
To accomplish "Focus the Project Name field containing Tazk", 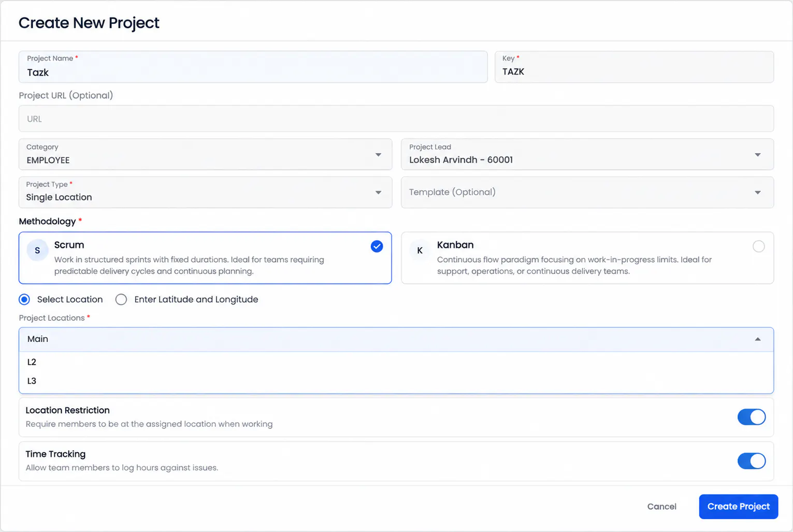I will (x=253, y=67).
